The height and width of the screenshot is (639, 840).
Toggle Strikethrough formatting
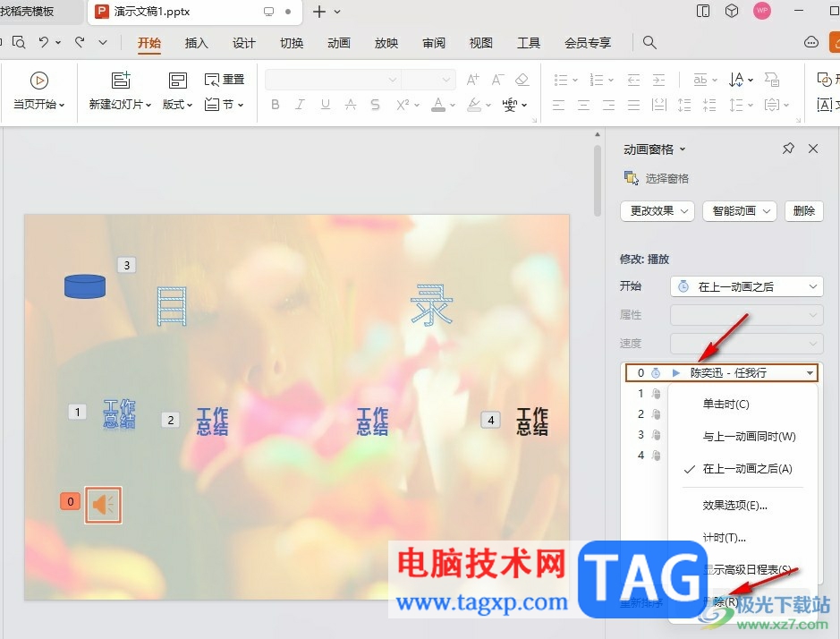click(x=351, y=105)
